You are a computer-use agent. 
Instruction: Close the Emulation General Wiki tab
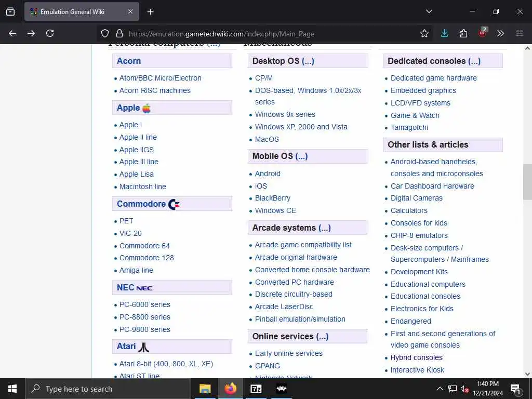click(130, 11)
